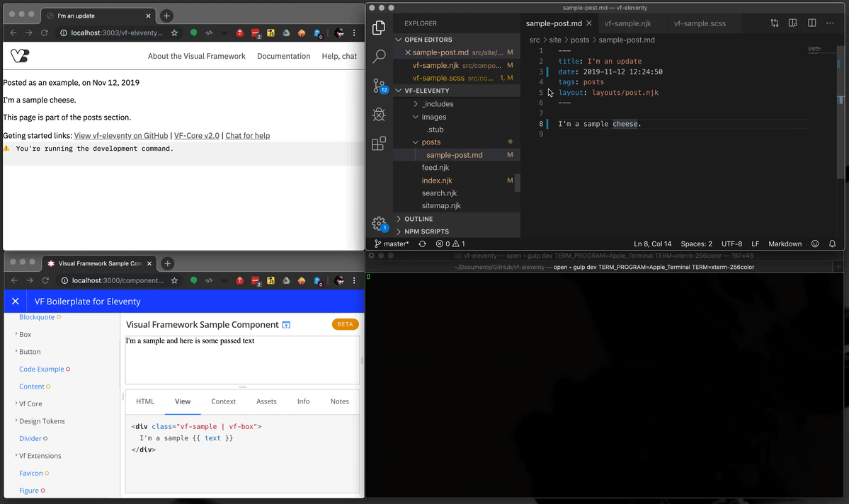
Task: Open component preview in new window icon
Action: coord(287,325)
